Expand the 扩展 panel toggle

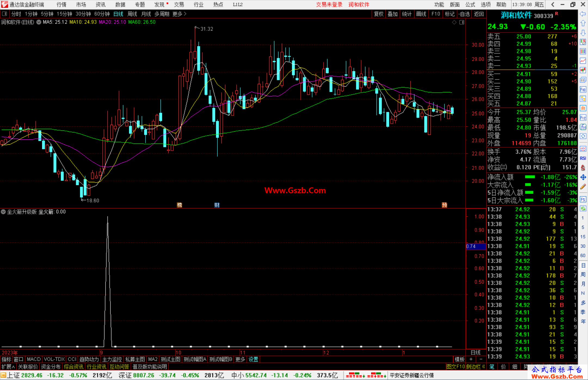pyautogui.click(x=8, y=367)
